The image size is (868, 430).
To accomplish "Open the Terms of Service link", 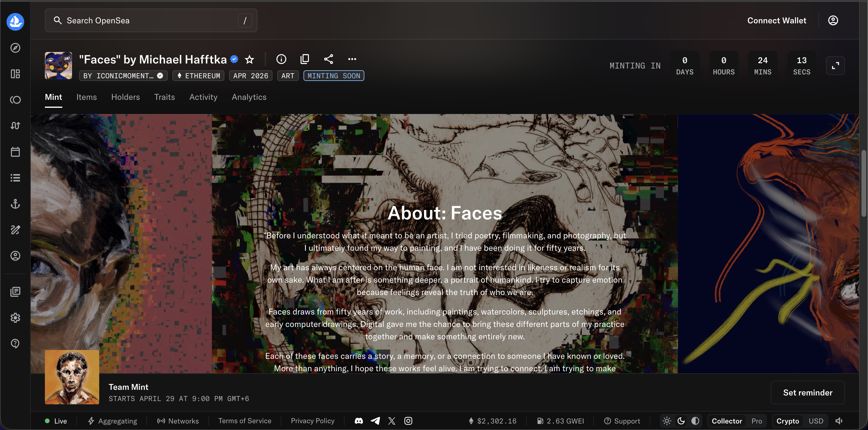I will 245,421.
